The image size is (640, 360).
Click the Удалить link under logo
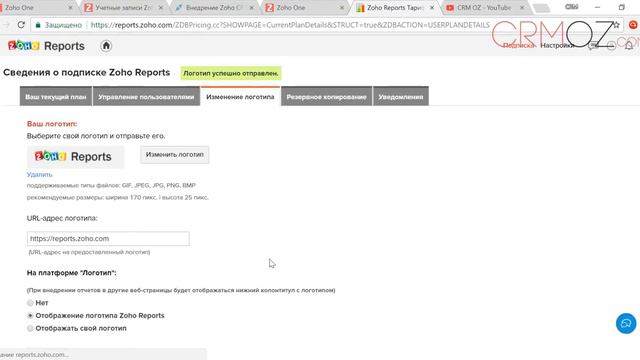click(x=40, y=174)
